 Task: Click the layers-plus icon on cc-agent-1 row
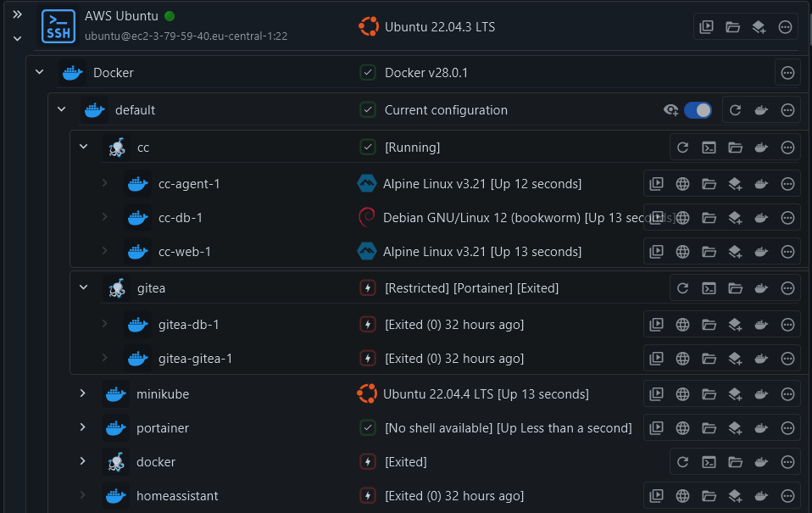[736, 184]
